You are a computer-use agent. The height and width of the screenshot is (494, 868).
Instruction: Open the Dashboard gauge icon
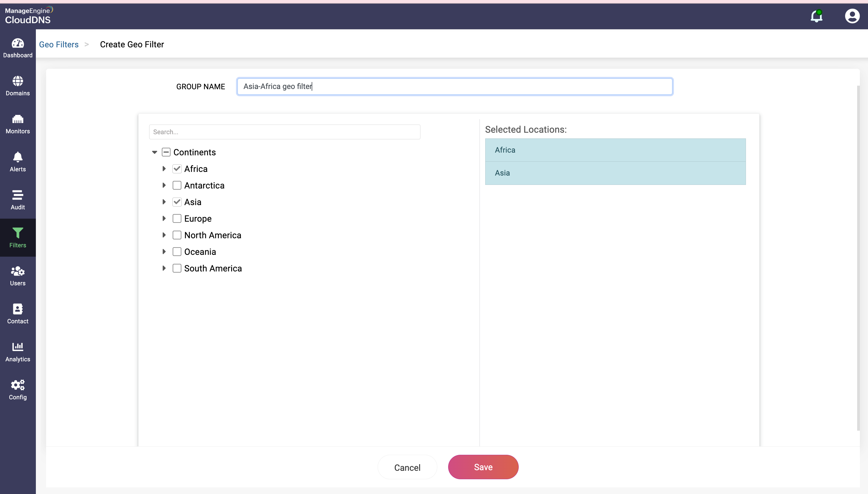tap(17, 43)
